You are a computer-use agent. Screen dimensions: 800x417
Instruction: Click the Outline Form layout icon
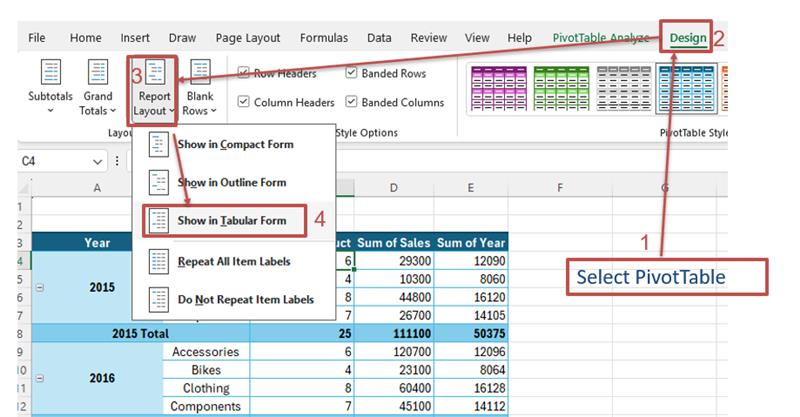[159, 182]
